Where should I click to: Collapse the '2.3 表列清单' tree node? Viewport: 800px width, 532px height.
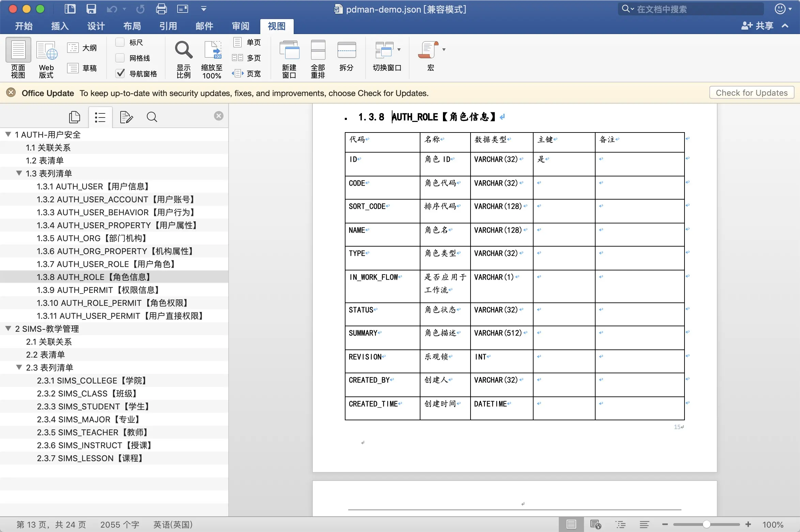point(19,367)
